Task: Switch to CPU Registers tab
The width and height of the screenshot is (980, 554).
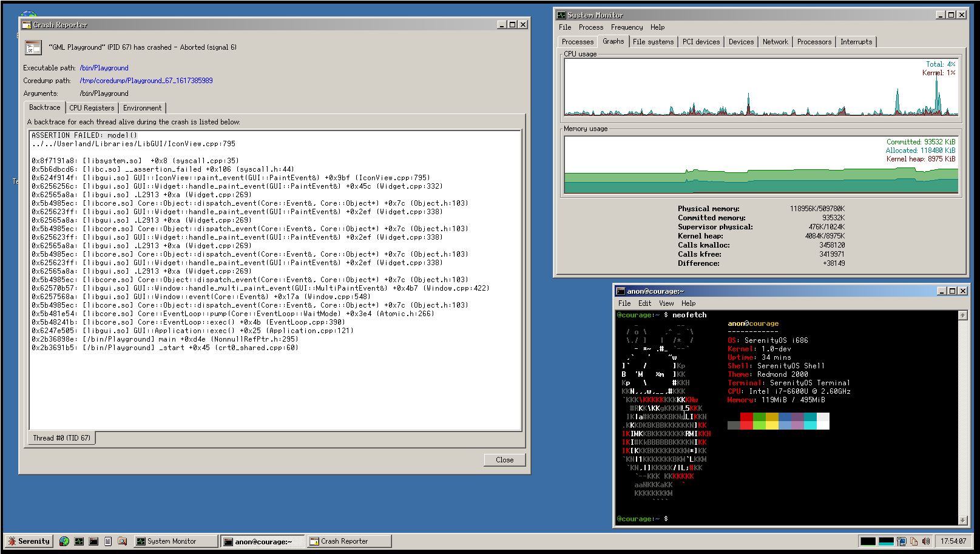Action: coord(92,108)
